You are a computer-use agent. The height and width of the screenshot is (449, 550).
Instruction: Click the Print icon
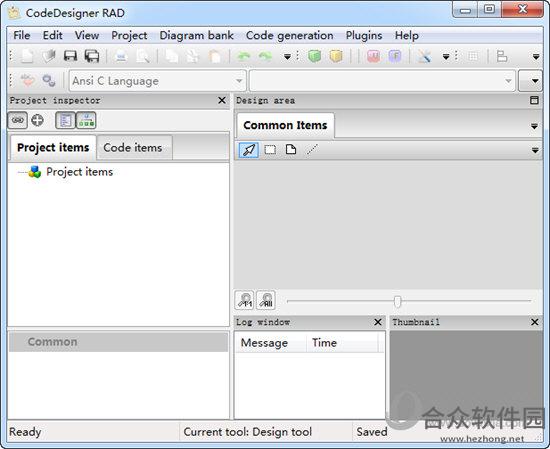[121, 56]
